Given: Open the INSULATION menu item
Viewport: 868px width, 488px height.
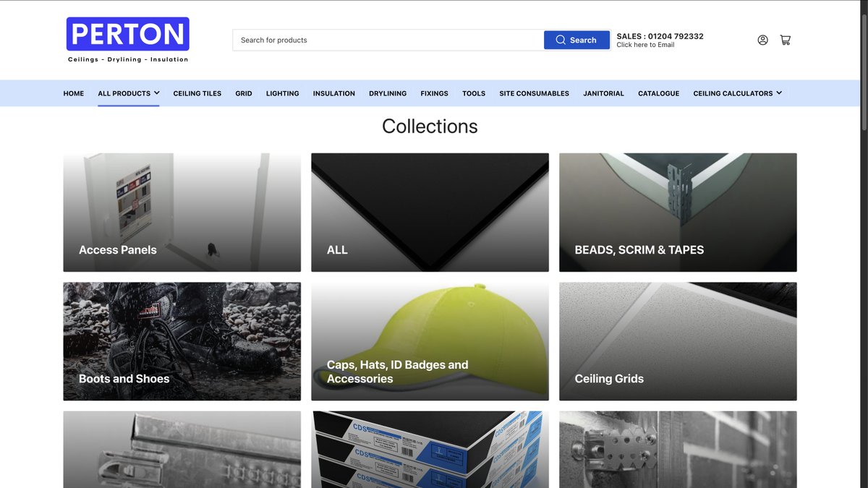Looking at the screenshot, I should click(334, 93).
